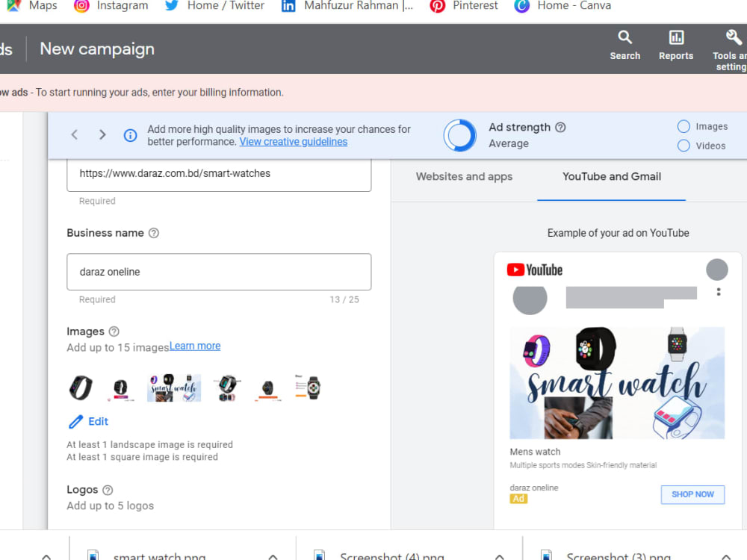Image resolution: width=747 pixels, height=560 pixels.
Task: Select the black fitness band thumbnail
Action: click(81, 388)
